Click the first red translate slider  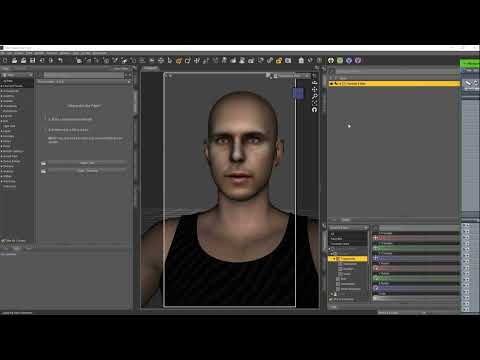click(418, 238)
